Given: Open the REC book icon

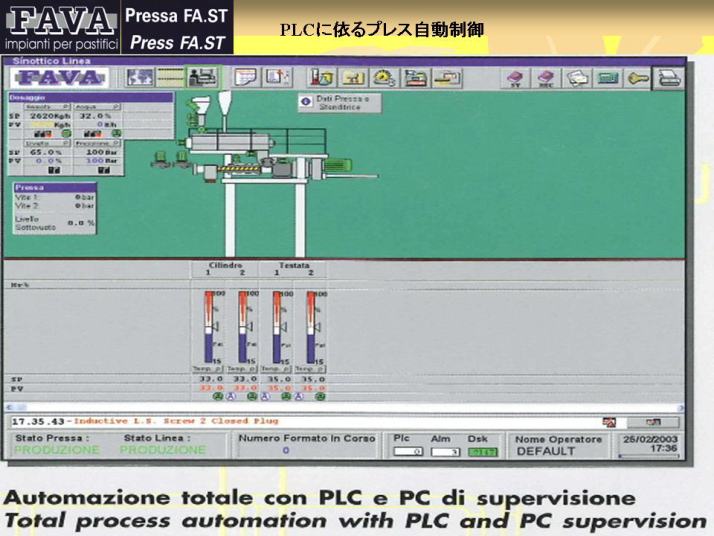Looking at the screenshot, I should coord(546,78).
